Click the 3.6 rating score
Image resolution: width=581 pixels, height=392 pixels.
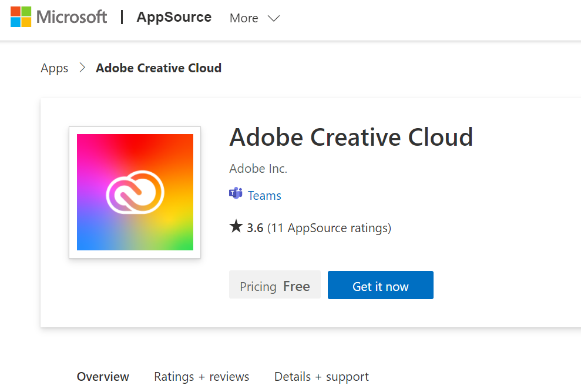[x=255, y=227]
